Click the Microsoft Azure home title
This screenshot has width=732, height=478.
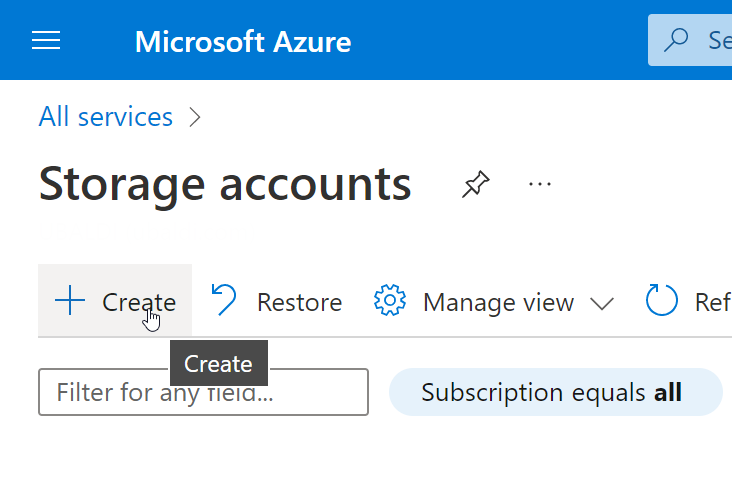pos(243,42)
